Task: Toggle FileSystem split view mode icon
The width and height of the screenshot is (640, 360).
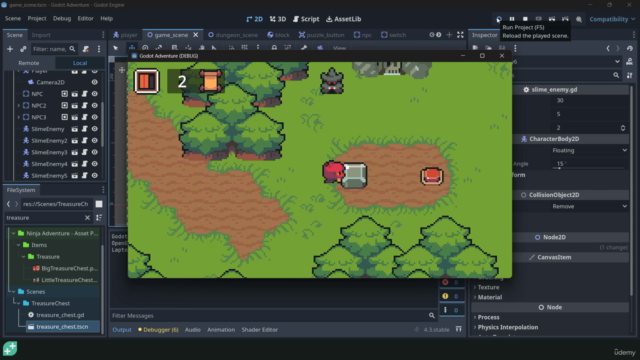Action: 99,204
